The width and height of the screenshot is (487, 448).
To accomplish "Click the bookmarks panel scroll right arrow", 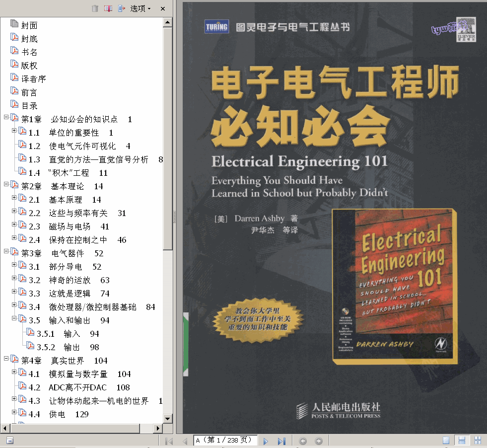I will (158, 429).
